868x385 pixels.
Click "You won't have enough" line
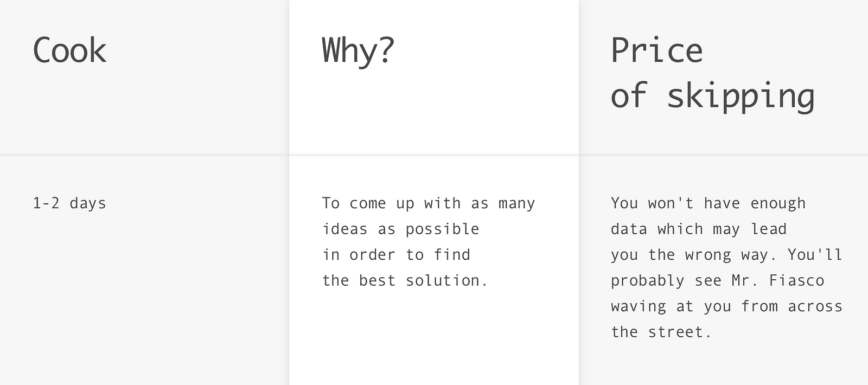[x=709, y=203]
